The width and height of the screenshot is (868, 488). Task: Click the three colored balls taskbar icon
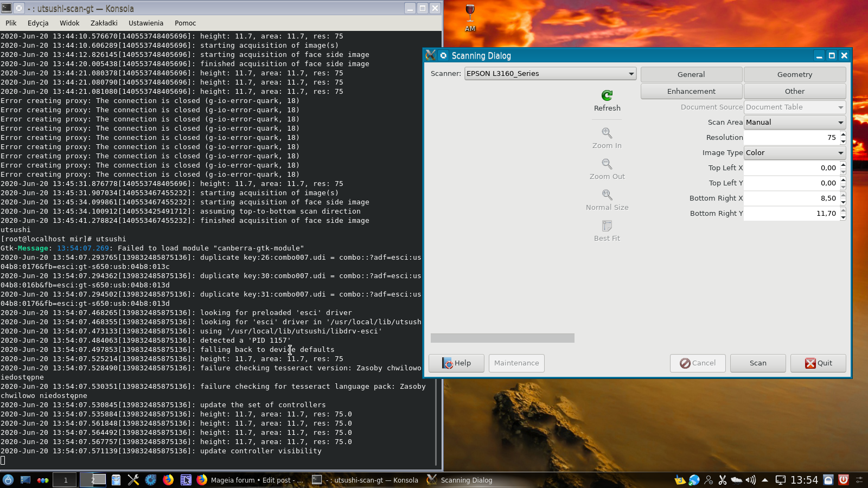pyautogui.click(x=43, y=480)
